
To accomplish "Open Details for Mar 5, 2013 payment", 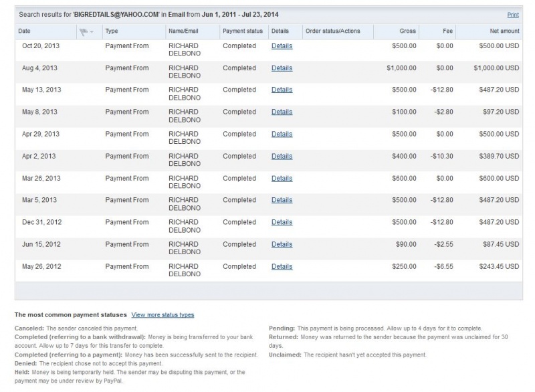I will pos(282,200).
